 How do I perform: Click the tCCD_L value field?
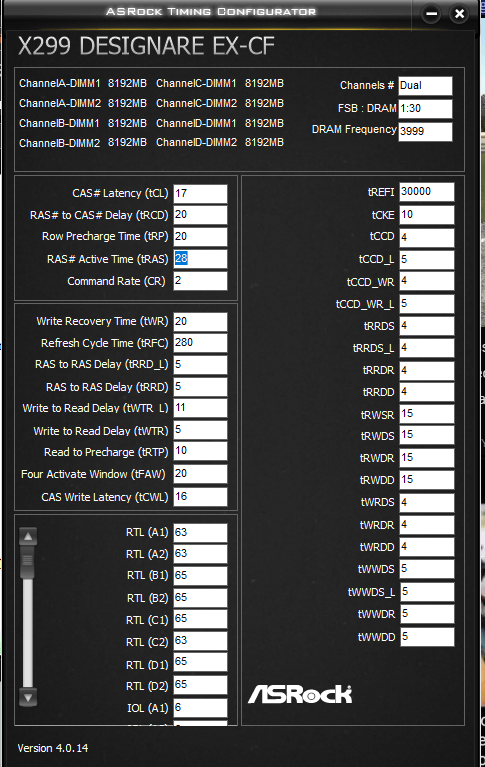(x=427, y=260)
